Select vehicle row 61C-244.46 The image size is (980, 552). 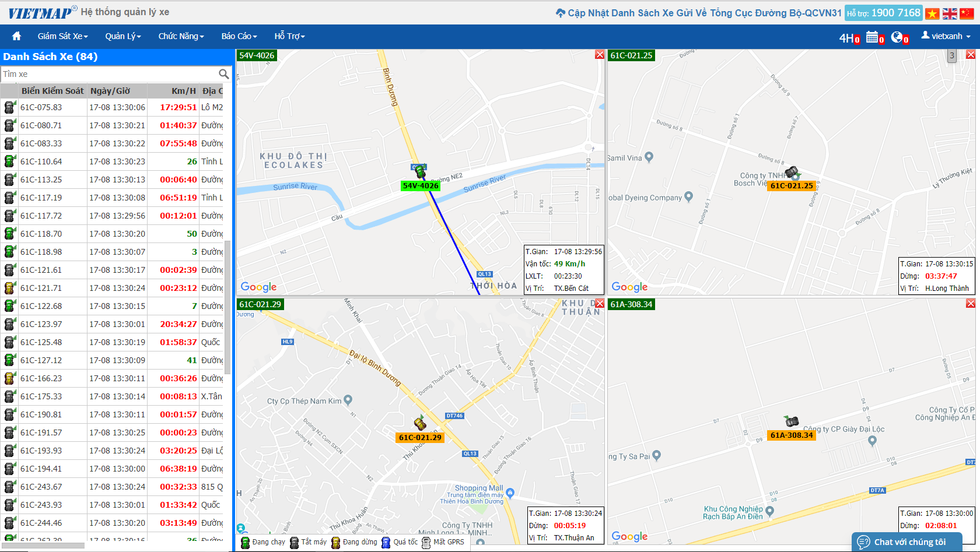click(x=112, y=523)
